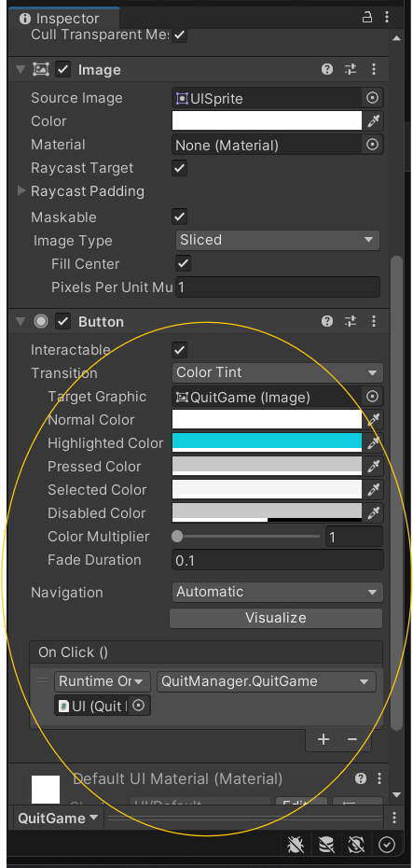Viewport: 413px width, 868px height.
Task: Add new On Click event entry
Action: coord(324,739)
